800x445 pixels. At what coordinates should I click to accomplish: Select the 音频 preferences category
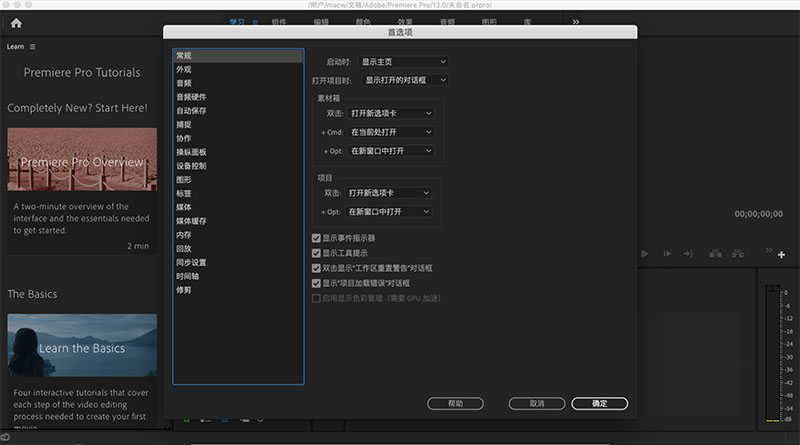coord(238,83)
